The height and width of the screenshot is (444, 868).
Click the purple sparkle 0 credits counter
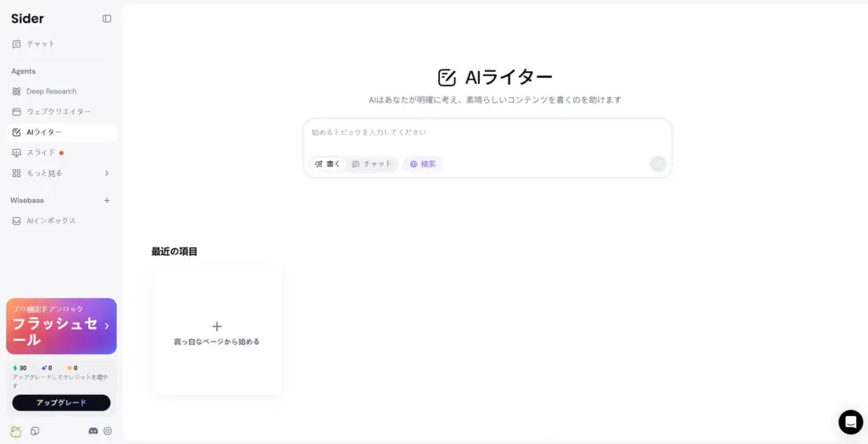point(47,368)
